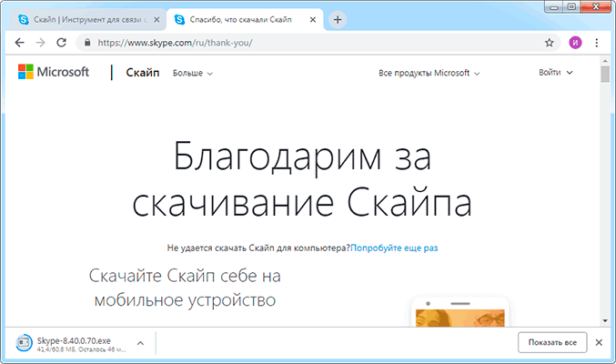The image size is (616, 364).
Task: Open the Chrome three-dot menu
Action: (x=596, y=43)
